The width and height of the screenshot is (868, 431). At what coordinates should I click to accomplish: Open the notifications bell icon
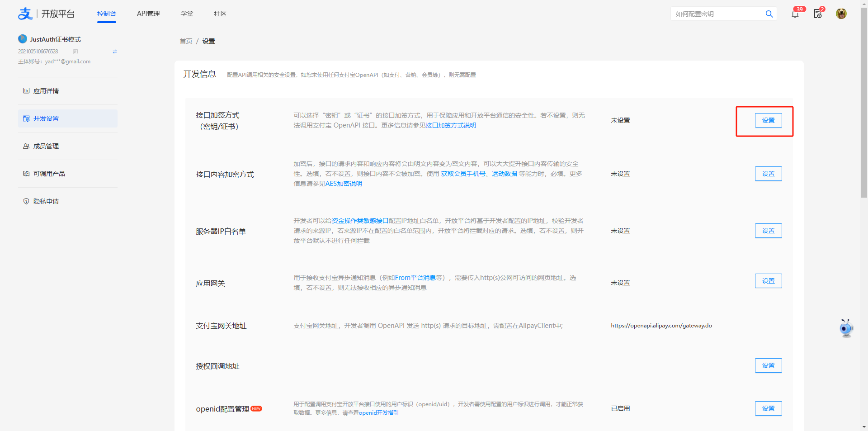point(795,14)
